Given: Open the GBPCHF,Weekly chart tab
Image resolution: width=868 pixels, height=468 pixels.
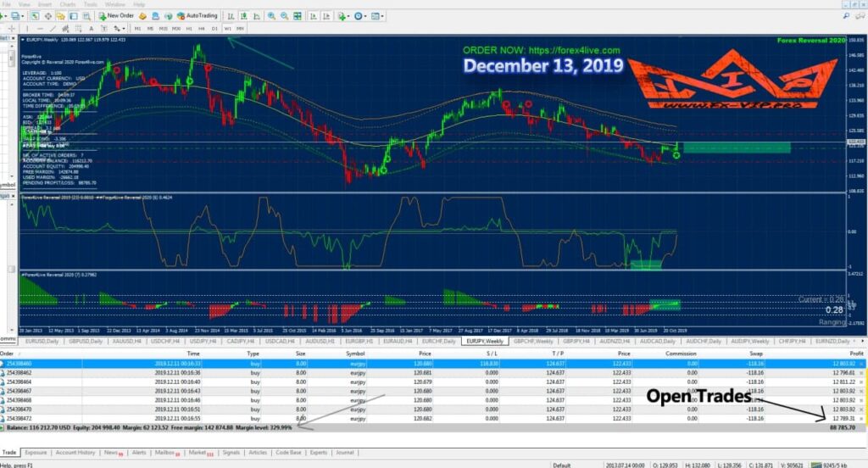Looking at the screenshot, I should click(x=531, y=340).
